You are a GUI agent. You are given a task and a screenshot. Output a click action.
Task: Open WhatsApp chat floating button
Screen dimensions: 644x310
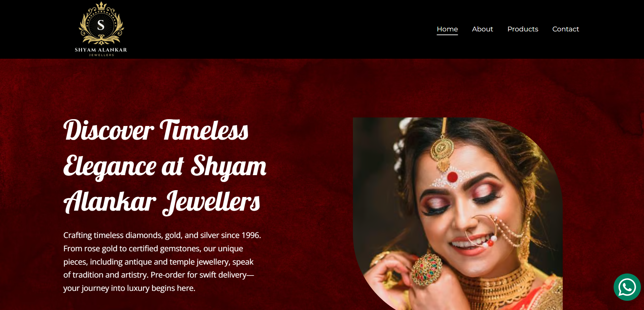(x=627, y=287)
